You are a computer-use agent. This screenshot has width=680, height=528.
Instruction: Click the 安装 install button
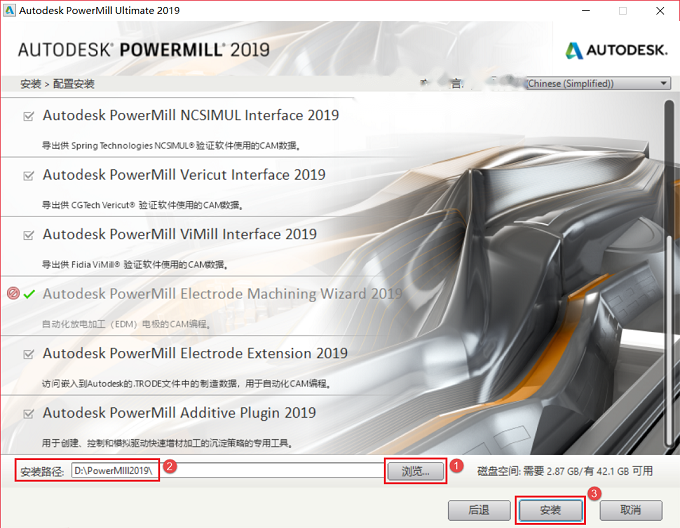(x=550, y=510)
